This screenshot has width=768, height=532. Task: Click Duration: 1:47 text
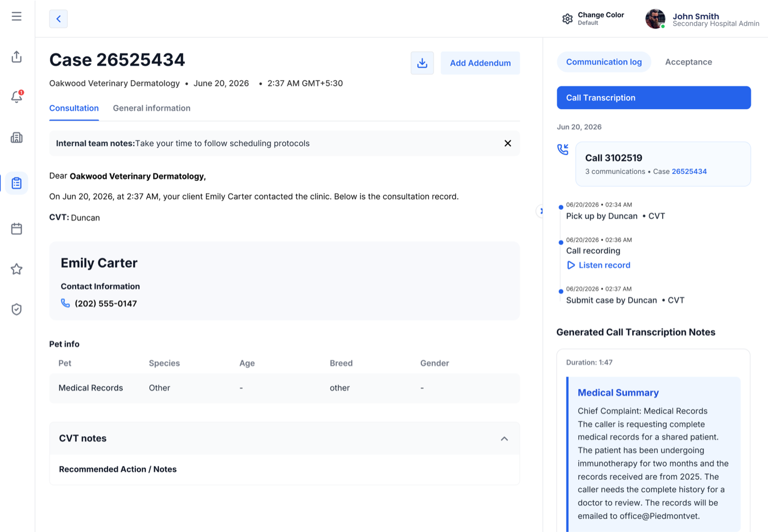(589, 362)
